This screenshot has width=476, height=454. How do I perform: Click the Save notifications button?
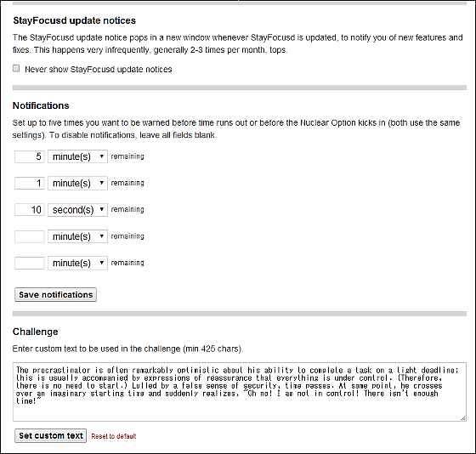(55, 294)
